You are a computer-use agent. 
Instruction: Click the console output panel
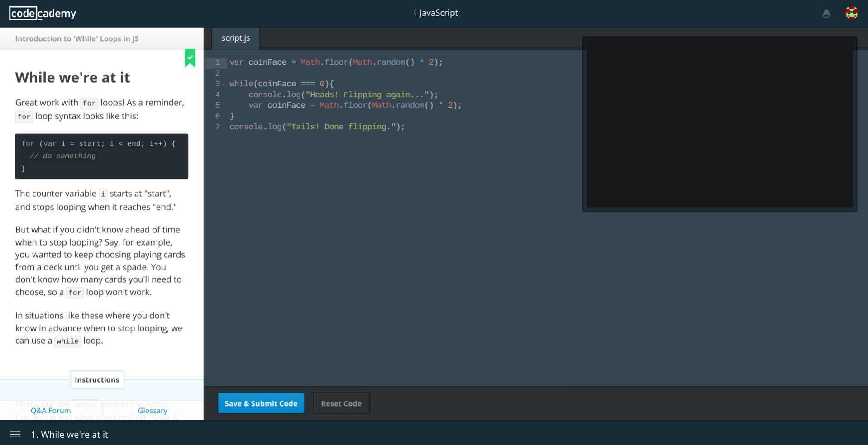coord(719,124)
